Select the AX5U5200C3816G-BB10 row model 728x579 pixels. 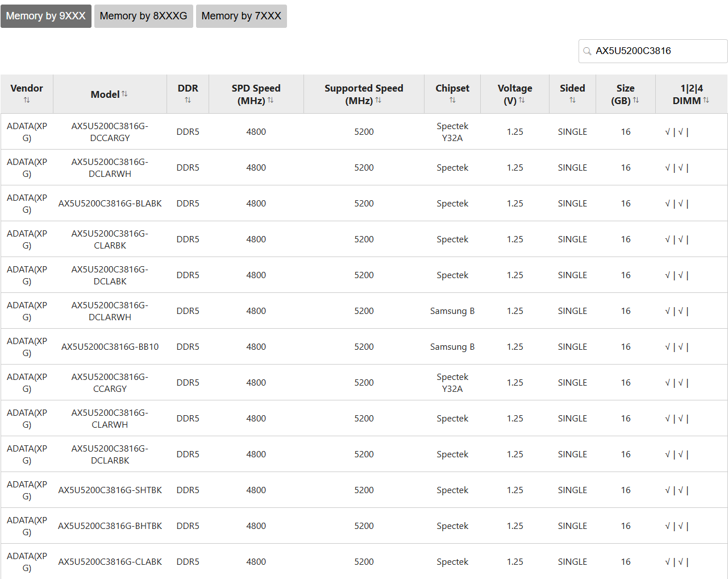coord(110,347)
